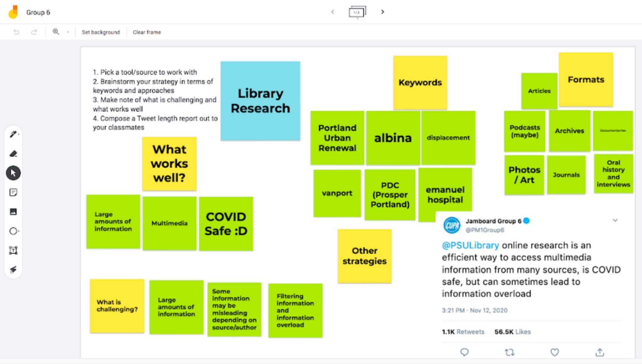Select the Eraser tool

pyautogui.click(x=13, y=154)
